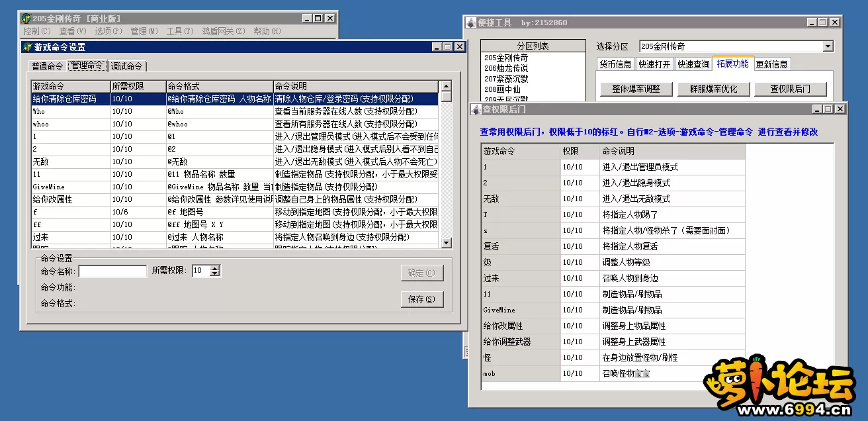Click the 205金刚传奇 main window title icon
Image resolution: width=868 pixels, height=421 pixels.
[x=26, y=19]
